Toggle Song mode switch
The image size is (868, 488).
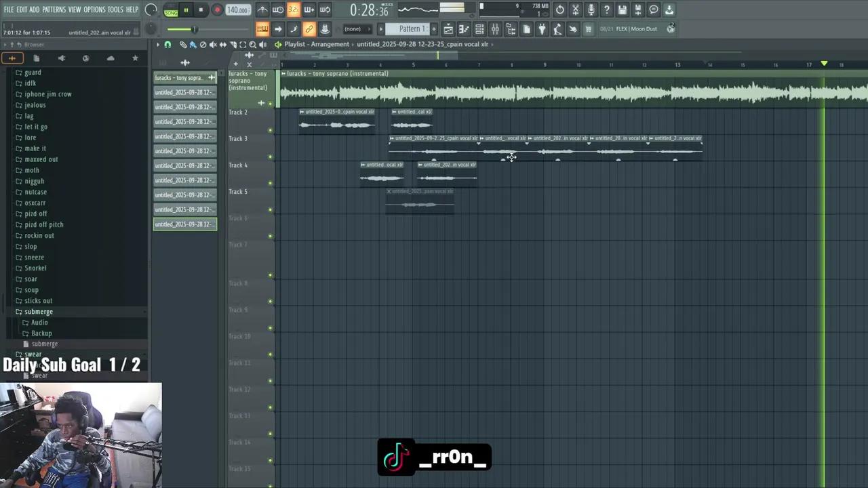(171, 11)
